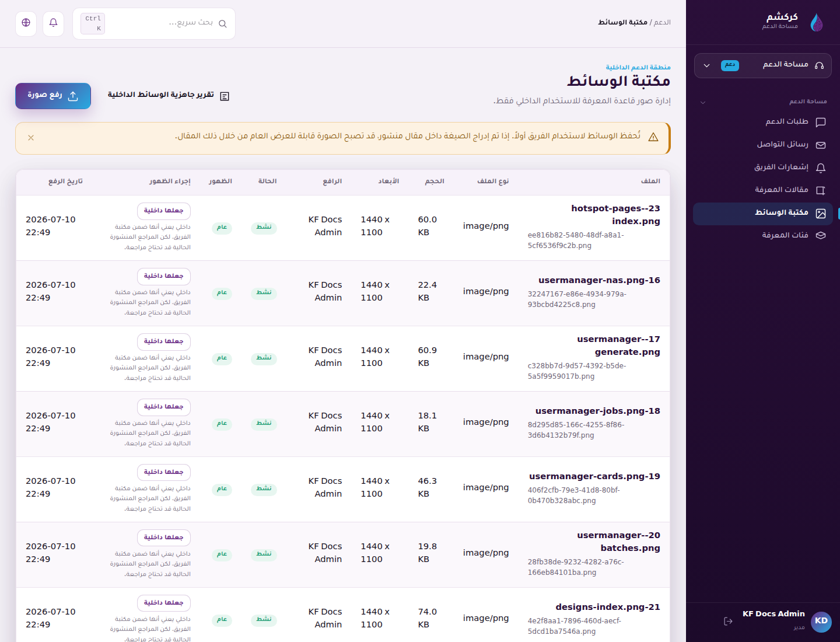The height and width of the screenshot is (642, 840).
Task: Click the فئات المعرفة layers icon
Action: click(821, 235)
